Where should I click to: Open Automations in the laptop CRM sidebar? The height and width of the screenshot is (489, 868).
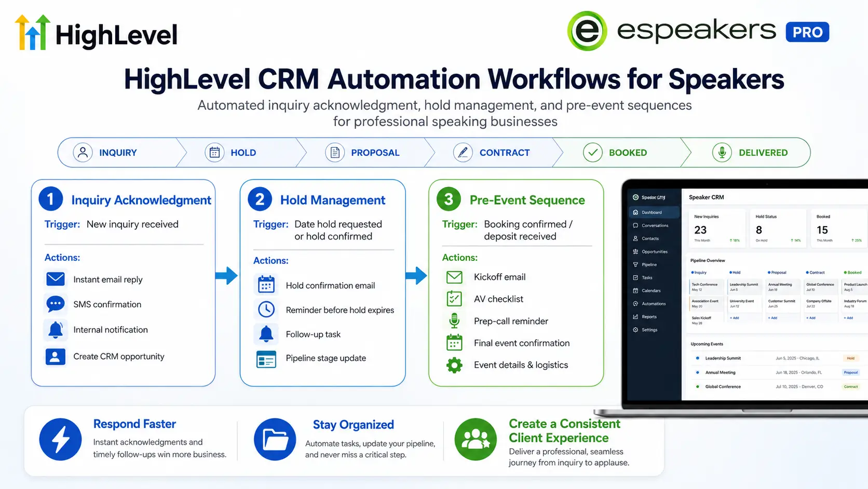tap(654, 303)
